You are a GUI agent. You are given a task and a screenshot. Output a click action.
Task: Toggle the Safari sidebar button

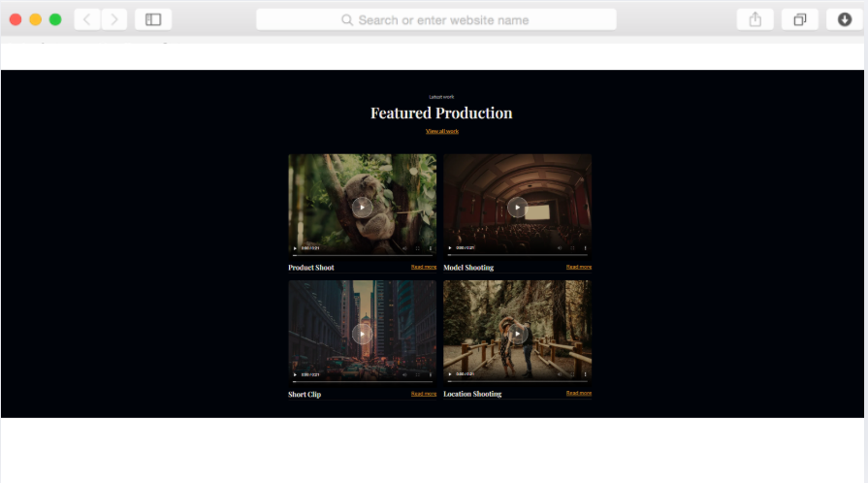coord(153,19)
